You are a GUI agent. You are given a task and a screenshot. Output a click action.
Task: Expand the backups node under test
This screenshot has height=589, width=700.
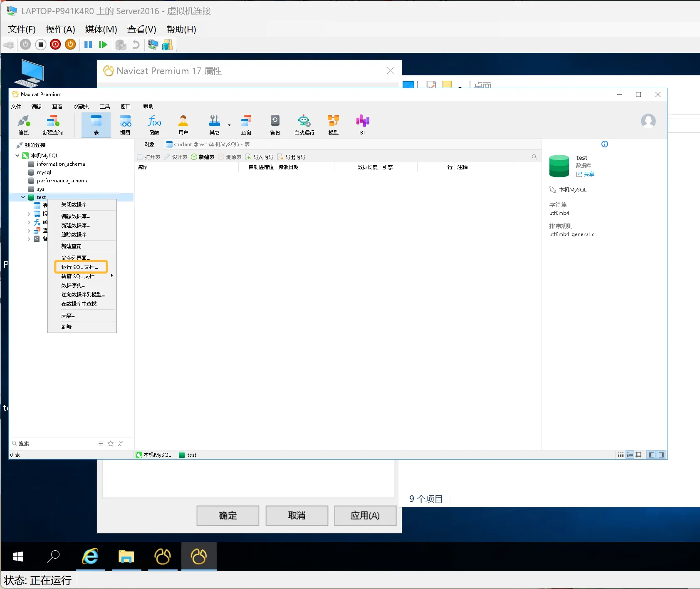coord(29,239)
